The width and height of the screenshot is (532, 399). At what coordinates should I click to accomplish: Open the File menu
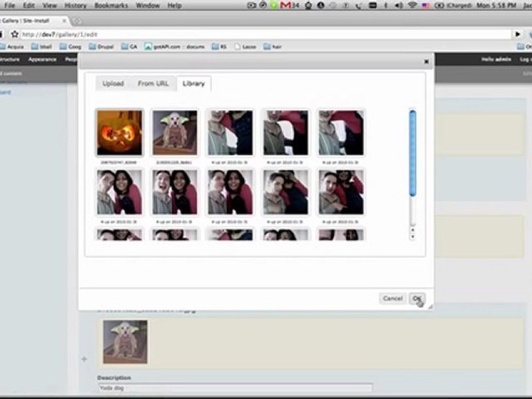point(9,6)
